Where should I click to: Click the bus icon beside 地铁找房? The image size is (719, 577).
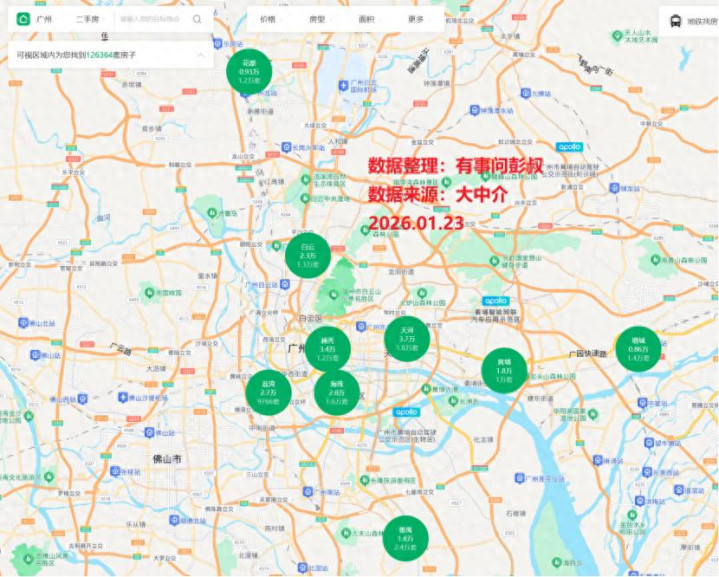[x=675, y=21]
